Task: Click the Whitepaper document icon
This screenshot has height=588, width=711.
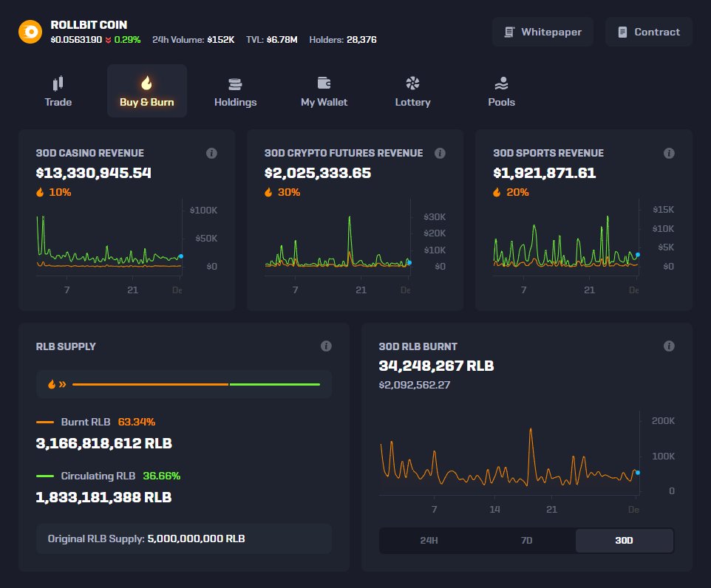Action: click(x=509, y=32)
